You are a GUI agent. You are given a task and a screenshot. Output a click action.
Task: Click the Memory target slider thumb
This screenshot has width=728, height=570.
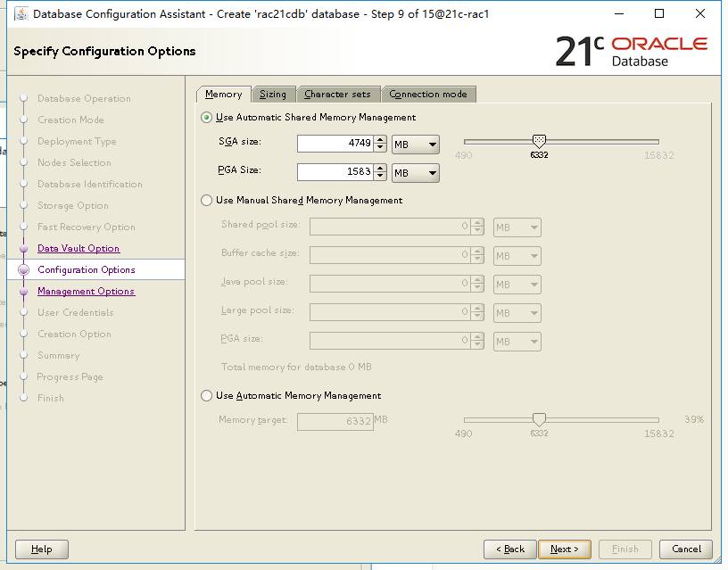pos(539,419)
